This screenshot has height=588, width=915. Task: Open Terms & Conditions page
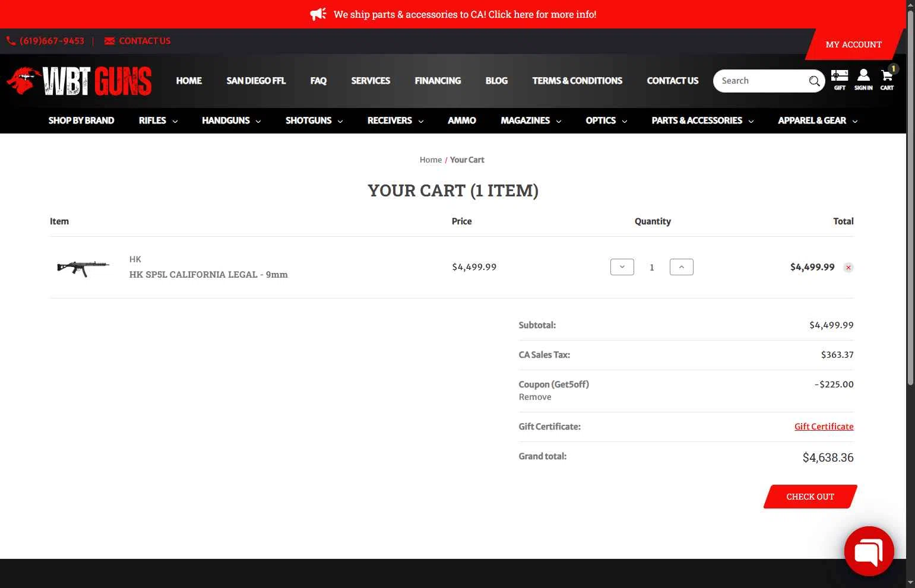577,81
